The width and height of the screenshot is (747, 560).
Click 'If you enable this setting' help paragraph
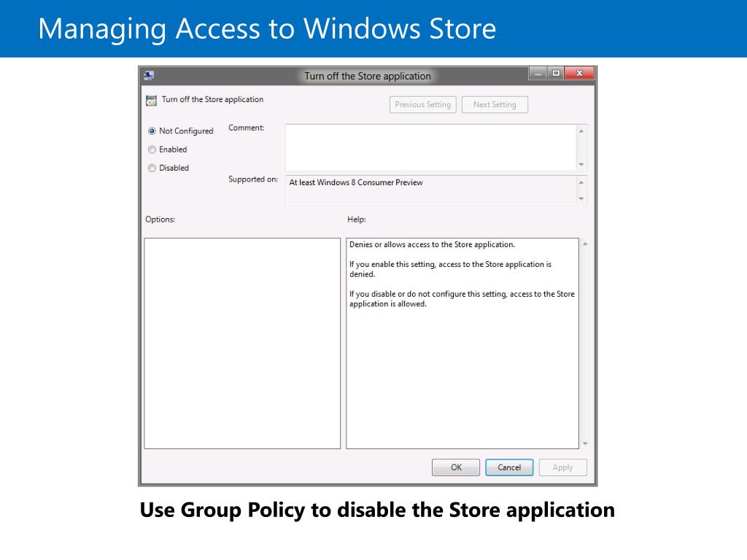click(450, 269)
